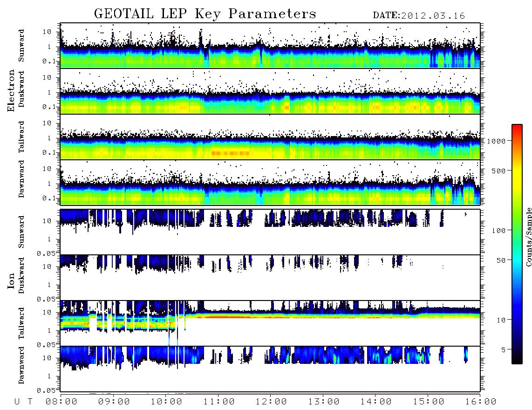Click the 1000 tick on the color scale
Viewport: 532px width, 410px height.
(496, 141)
